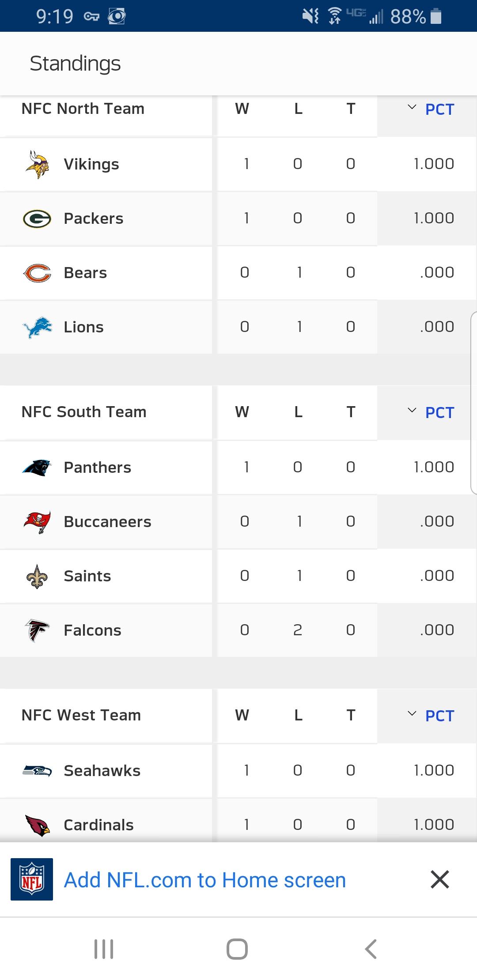This screenshot has width=477, height=980.
Task: Open the Cardinals team link
Action: [x=98, y=825]
